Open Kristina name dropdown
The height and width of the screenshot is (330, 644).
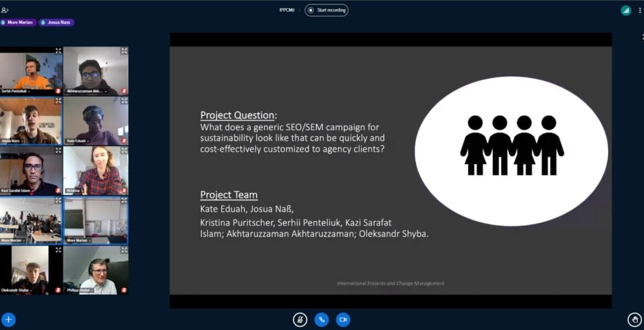pos(74,191)
